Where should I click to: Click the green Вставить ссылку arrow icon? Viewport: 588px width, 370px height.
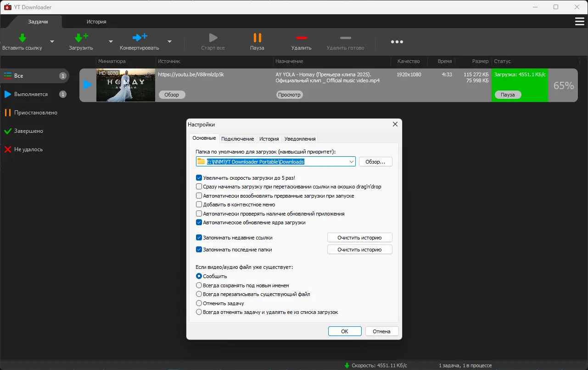[22, 38]
